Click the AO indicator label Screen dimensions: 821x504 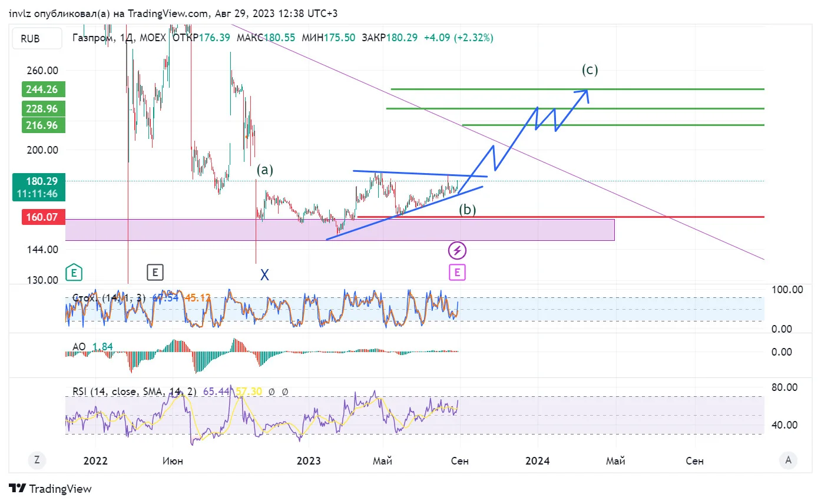pyautogui.click(x=80, y=347)
